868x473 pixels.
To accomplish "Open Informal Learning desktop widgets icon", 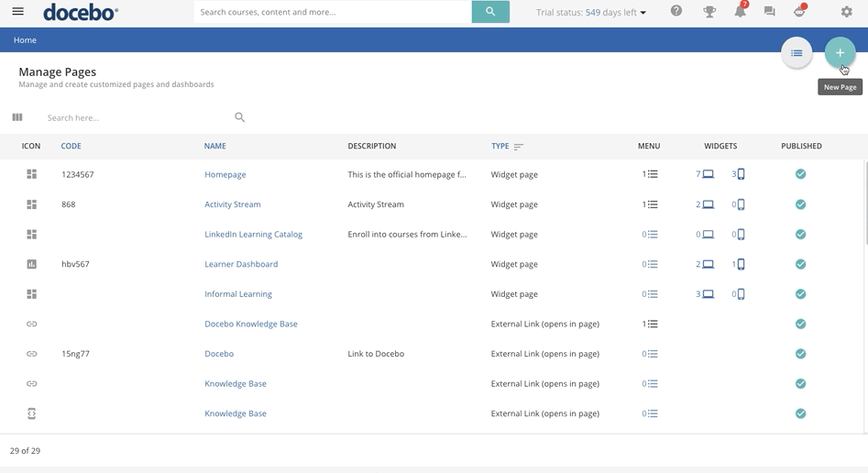I will (705, 294).
